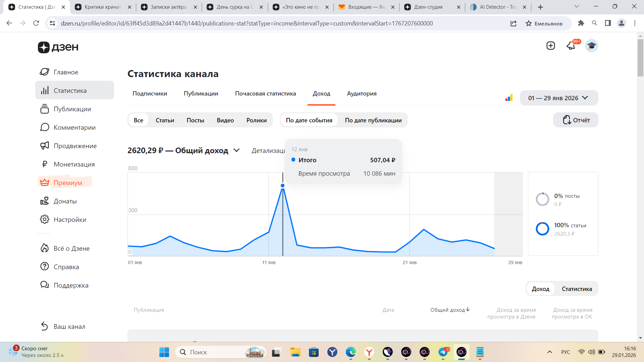The image size is (644, 362).
Task: Switch to По дате публикации
Action: click(x=373, y=120)
